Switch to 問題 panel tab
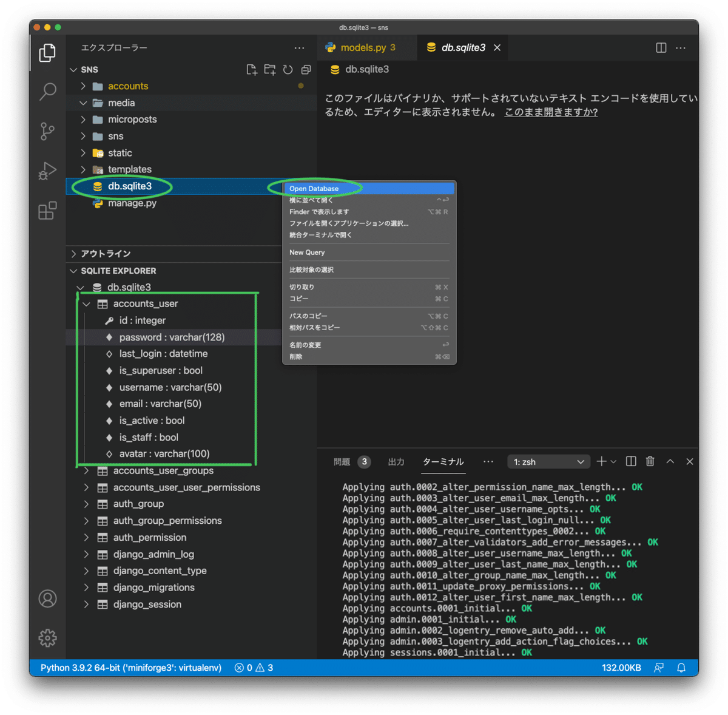Image resolution: width=728 pixels, height=715 pixels. [352, 462]
